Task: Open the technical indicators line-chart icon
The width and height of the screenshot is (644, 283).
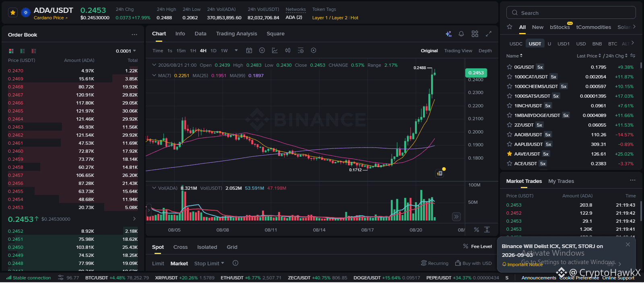Action: (x=275, y=51)
